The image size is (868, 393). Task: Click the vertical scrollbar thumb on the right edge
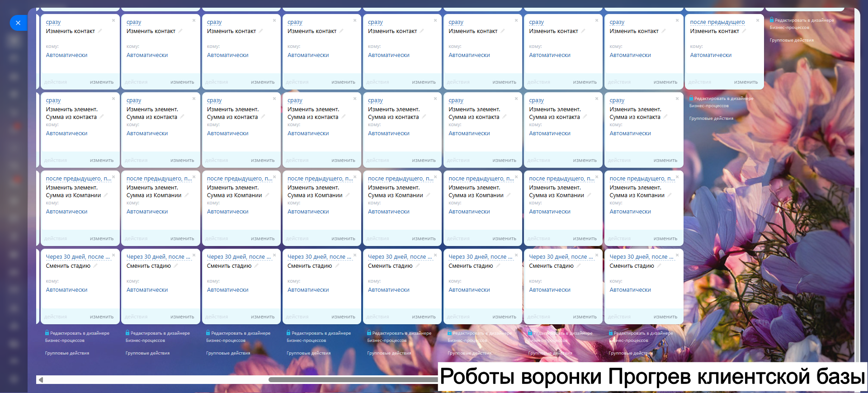pos(857,275)
